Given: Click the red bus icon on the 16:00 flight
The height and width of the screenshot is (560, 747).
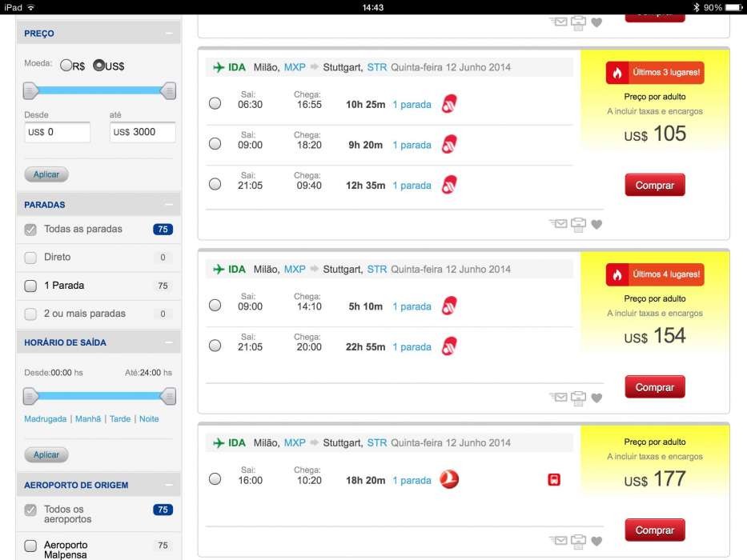Looking at the screenshot, I should tap(553, 480).
